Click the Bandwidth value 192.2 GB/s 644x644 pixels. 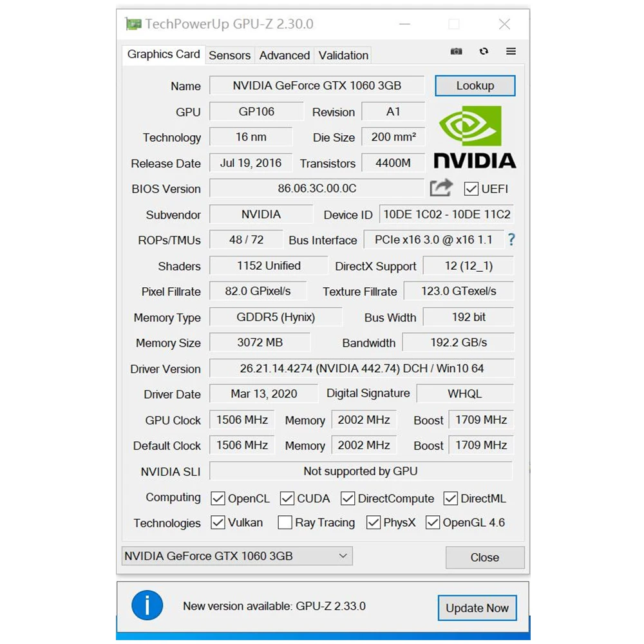[x=458, y=342]
